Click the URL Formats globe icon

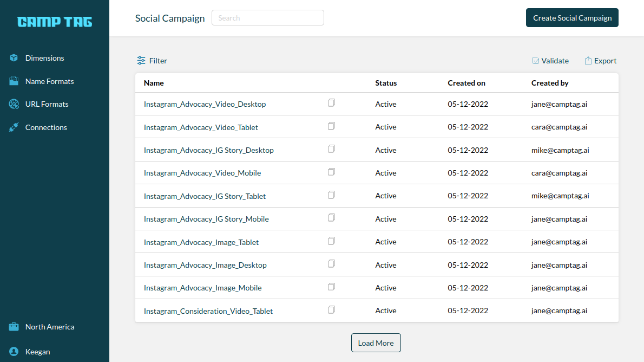[x=14, y=104]
